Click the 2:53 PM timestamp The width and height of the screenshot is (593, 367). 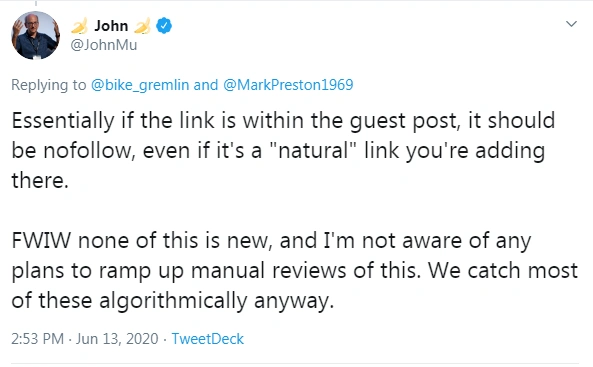coord(37,339)
